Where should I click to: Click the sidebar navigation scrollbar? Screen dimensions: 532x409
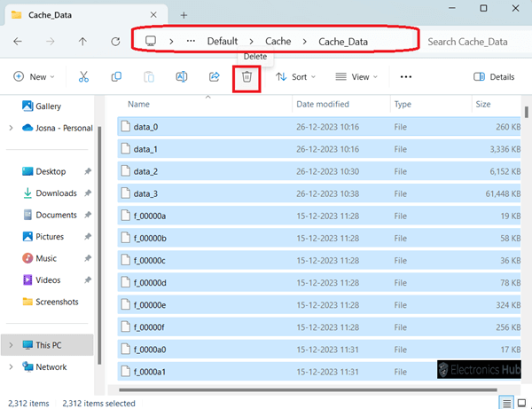click(99, 245)
